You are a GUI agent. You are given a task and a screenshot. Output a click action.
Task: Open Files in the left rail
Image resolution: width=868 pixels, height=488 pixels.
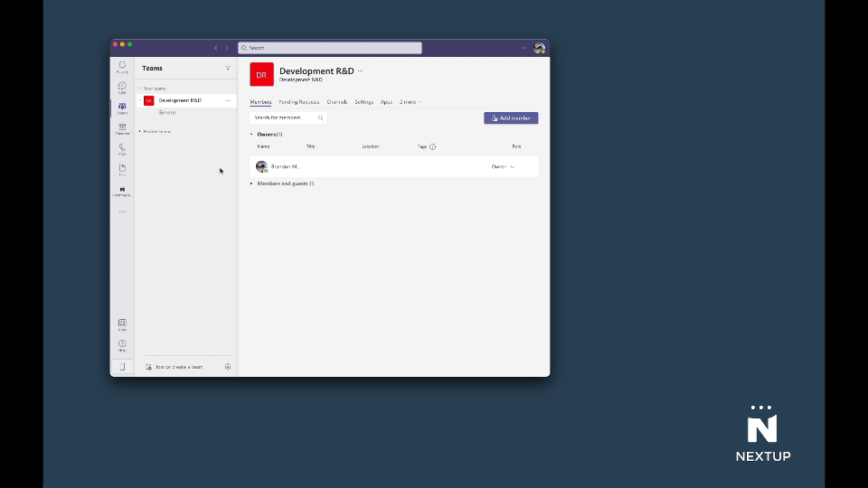[x=122, y=170]
